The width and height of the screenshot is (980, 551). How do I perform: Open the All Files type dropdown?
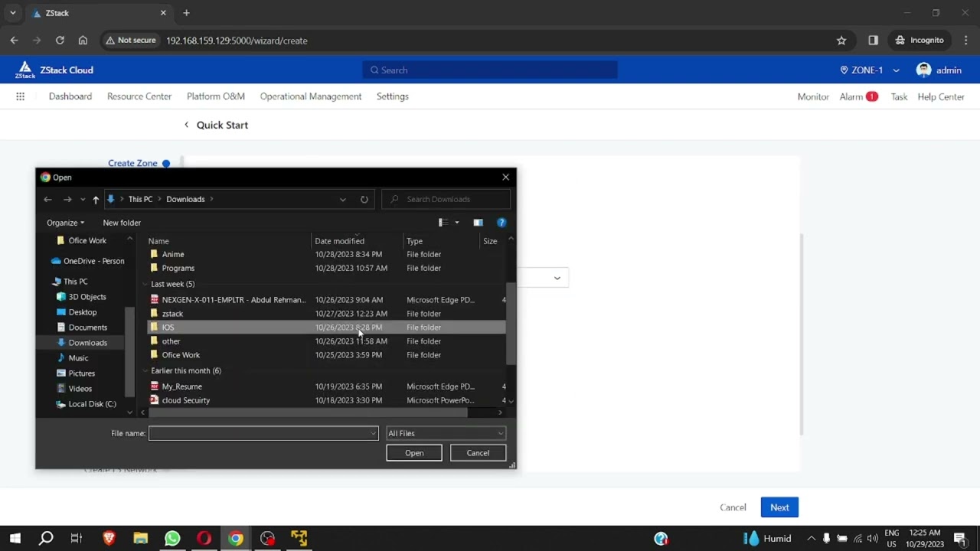click(446, 433)
